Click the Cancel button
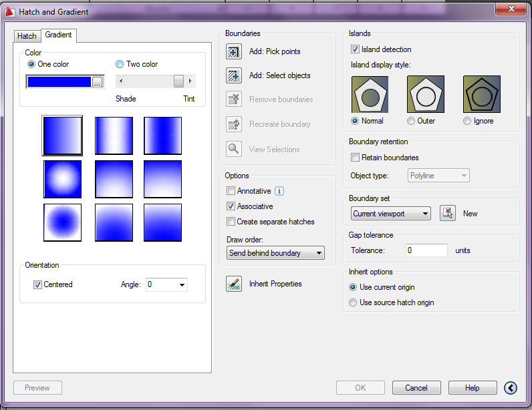532x410 pixels. (x=416, y=387)
